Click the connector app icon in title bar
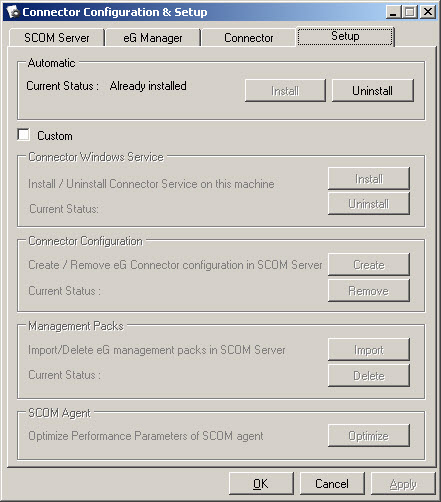This screenshot has height=502, width=441. click(13, 12)
